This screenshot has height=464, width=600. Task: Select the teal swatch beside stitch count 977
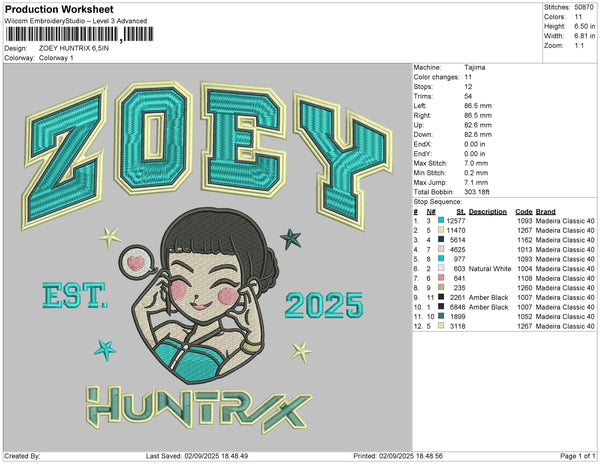441,259
